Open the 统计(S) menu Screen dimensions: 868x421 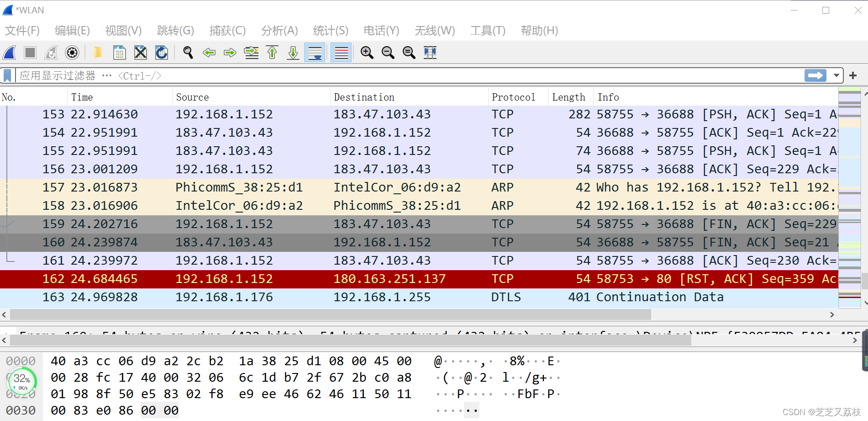tap(331, 31)
